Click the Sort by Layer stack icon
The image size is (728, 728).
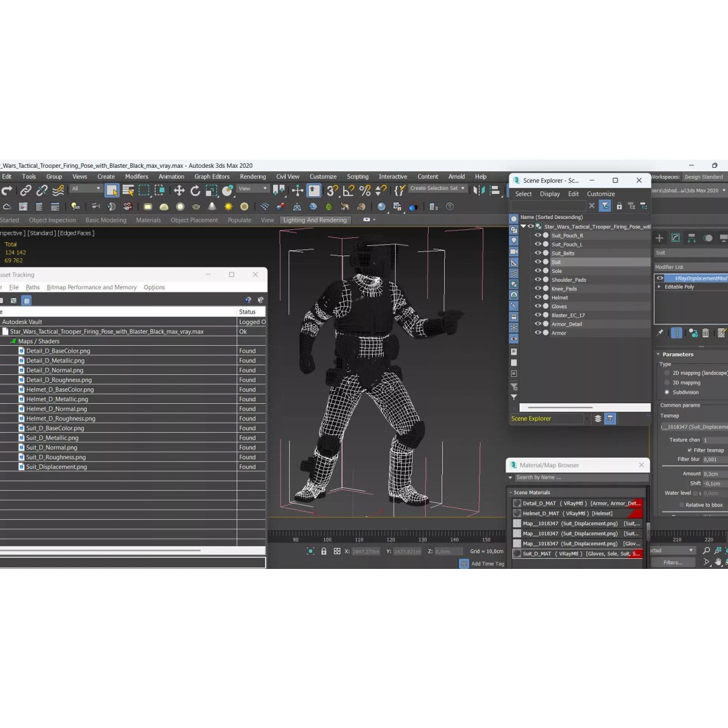coord(598,419)
